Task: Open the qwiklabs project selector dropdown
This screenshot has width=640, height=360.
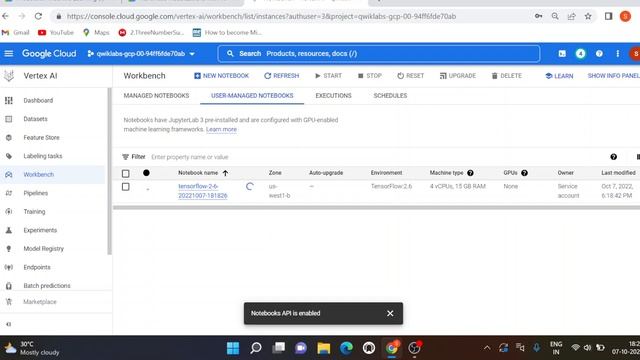Action: point(141,53)
